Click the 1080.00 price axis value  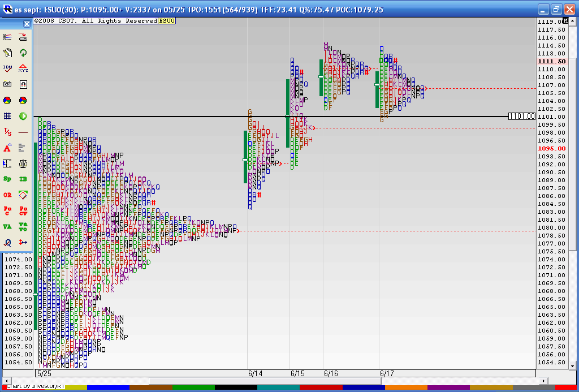point(552,227)
